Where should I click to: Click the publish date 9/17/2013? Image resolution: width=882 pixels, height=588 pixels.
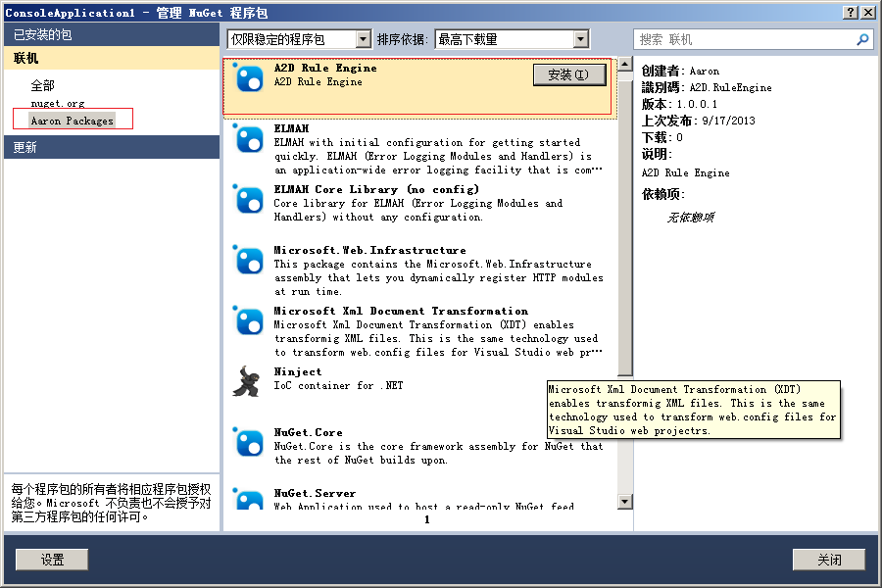click(x=728, y=121)
